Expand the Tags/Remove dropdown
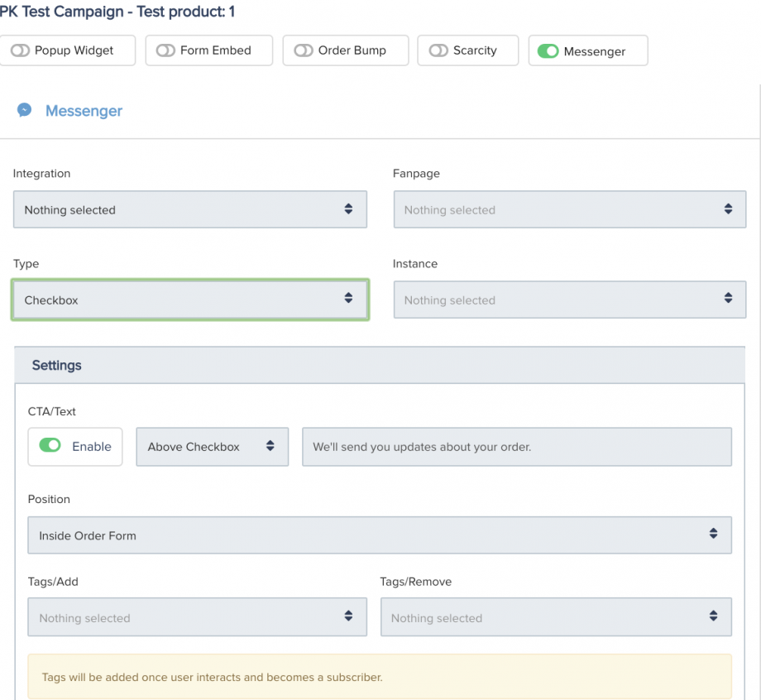761x700 pixels. [x=555, y=618]
